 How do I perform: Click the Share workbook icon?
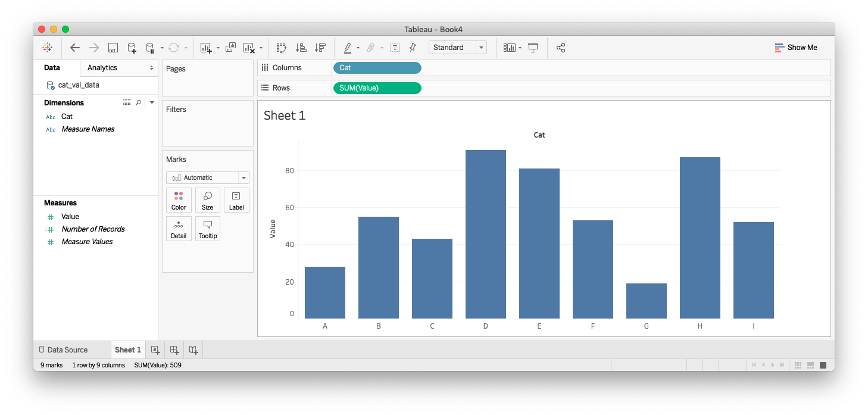pyautogui.click(x=560, y=48)
